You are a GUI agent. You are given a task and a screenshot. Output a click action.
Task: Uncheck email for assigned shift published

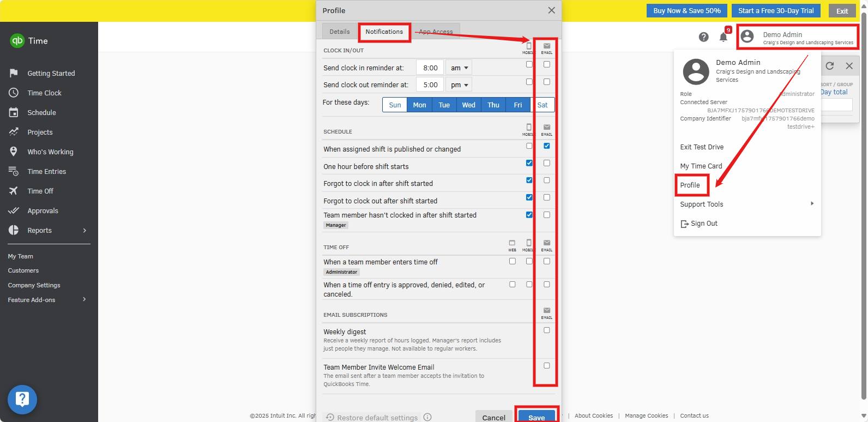[x=546, y=146]
